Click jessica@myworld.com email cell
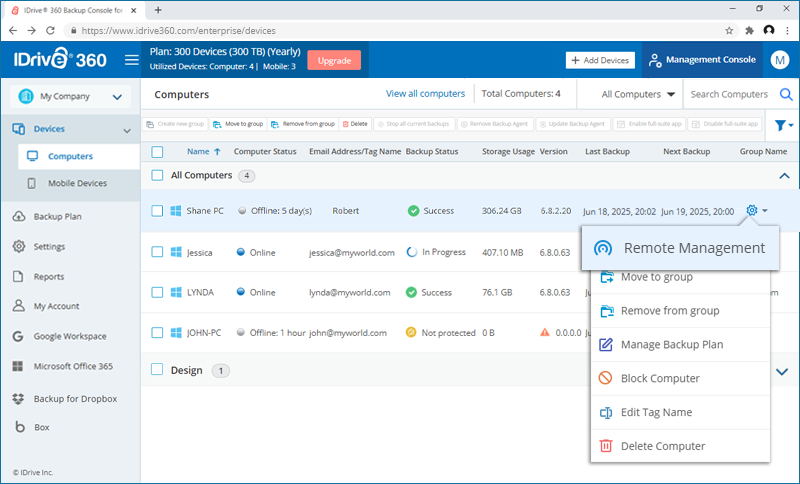 352,252
